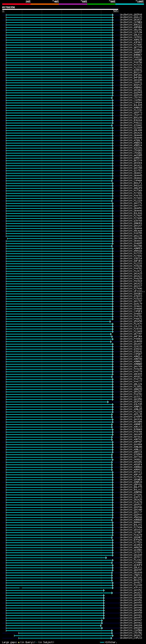Select label UniRef100_Q9XQB3
Image resolution: width=146 pixels, height=644 pixels.
(131, 294)
